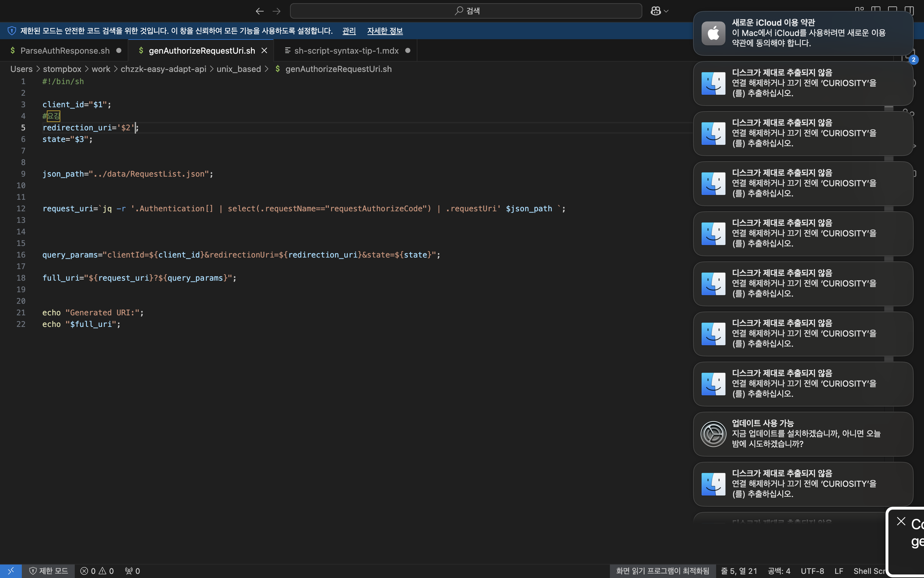Click json_path assignment line
The width and height of the screenshot is (924, 578).
(128, 173)
